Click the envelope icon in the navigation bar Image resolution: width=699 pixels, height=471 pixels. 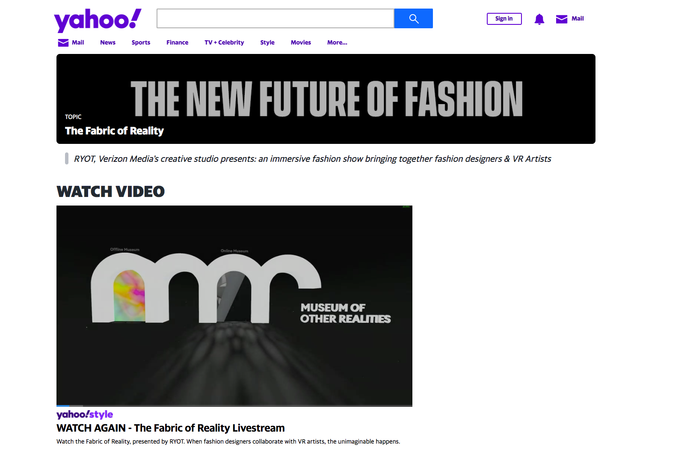pyautogui.click(x=63, y=43)
